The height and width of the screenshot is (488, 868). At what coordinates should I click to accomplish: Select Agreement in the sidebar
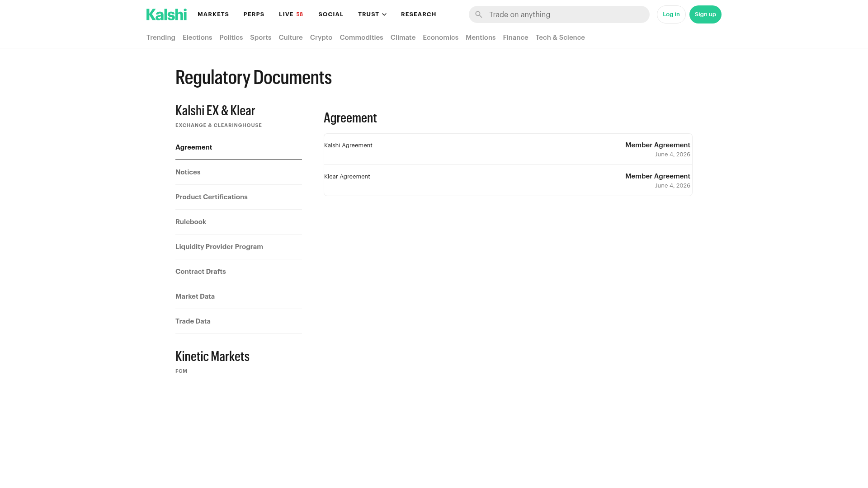pyautogui.click(x=239, y=147)
